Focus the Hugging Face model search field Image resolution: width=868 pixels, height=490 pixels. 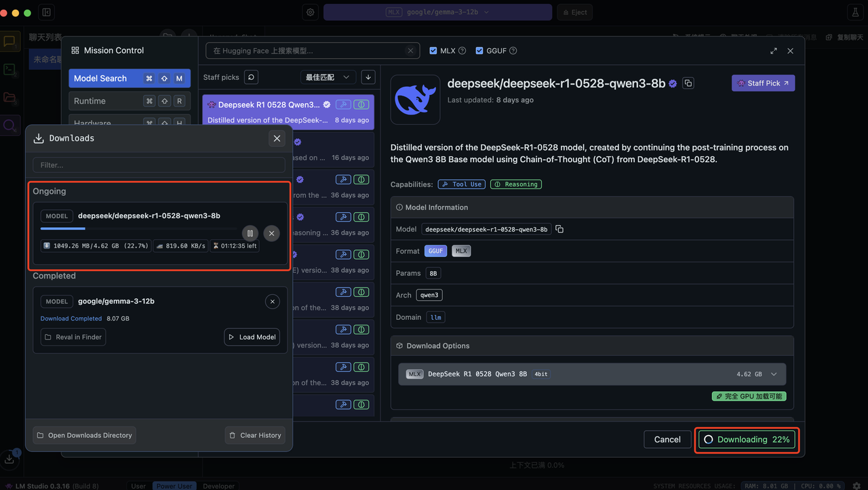click(x=313, y=51)
